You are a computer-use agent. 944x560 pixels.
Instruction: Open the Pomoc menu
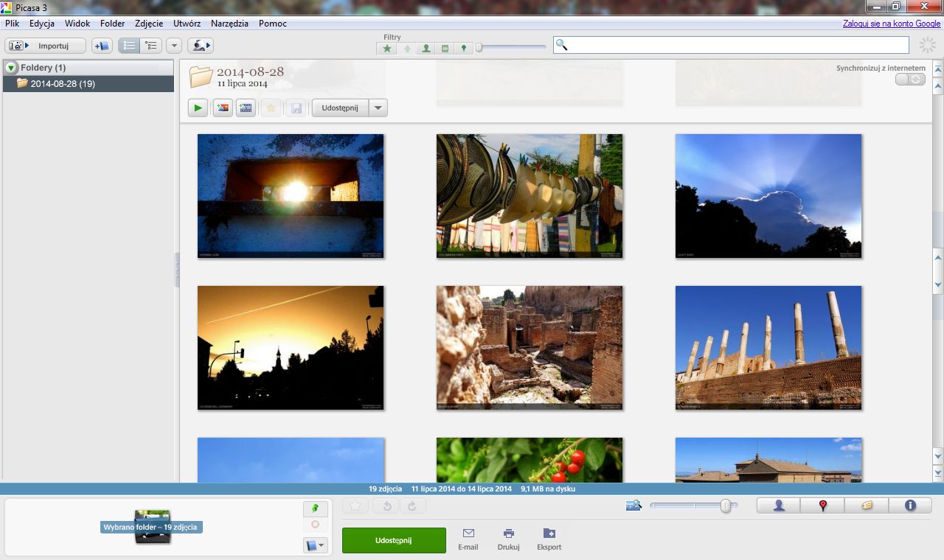[x=273, y=24]
